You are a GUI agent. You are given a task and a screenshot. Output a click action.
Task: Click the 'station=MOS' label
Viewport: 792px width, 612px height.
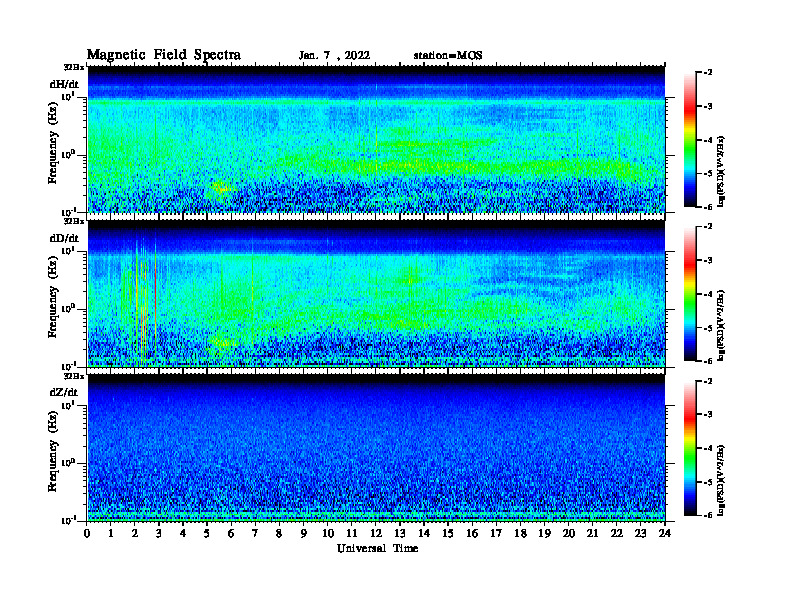pyautogui.click(x=448, y=56)
